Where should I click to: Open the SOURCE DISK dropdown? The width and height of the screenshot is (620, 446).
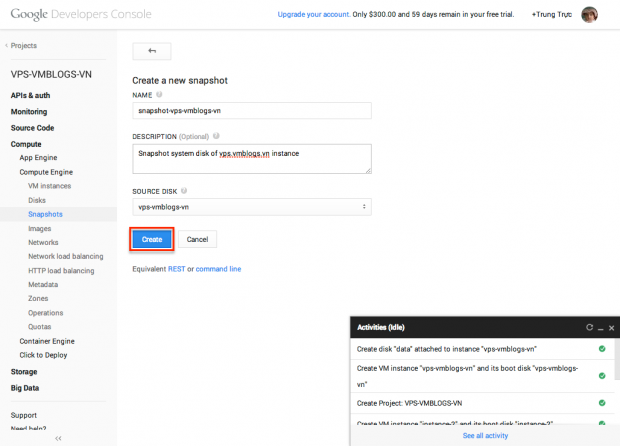[252, 207]
